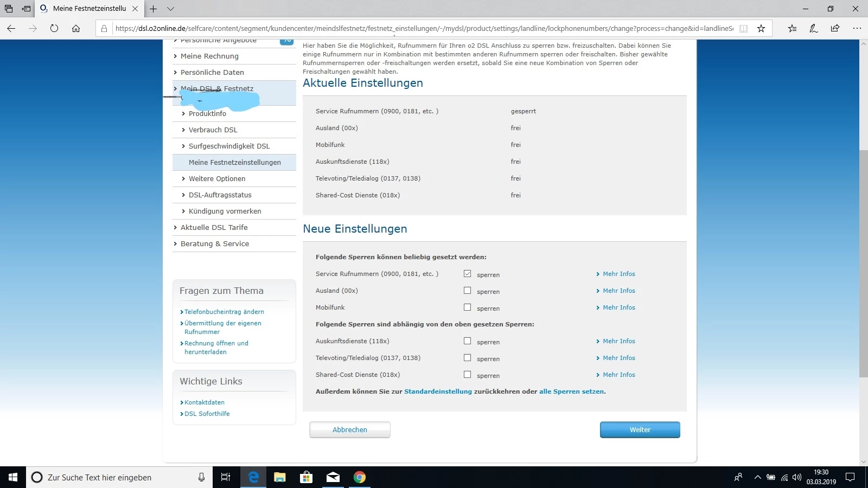Screen dimensions: 868x488
Task: Check the Ausland (00x) sperren checkbox
Action: click(468, 291)
